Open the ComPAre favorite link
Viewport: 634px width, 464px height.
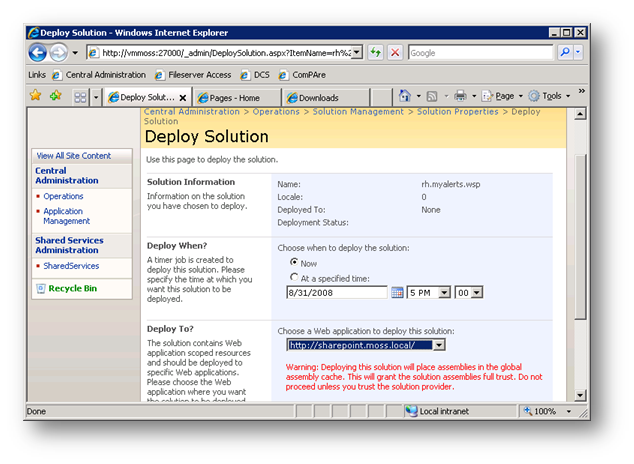point(302,75)
